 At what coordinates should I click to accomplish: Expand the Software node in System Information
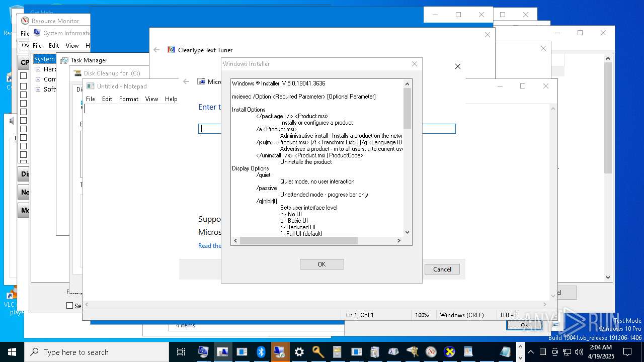pos(38,89)
